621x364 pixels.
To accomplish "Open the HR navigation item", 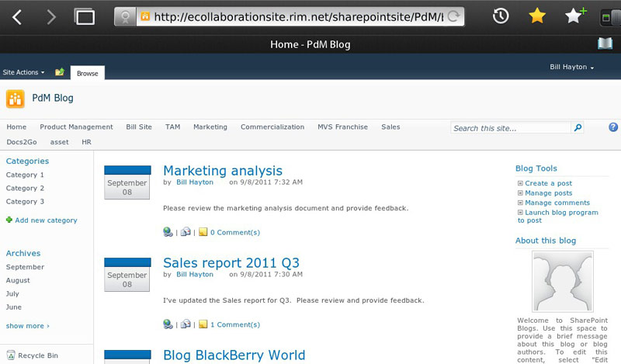I will [86, 142].
